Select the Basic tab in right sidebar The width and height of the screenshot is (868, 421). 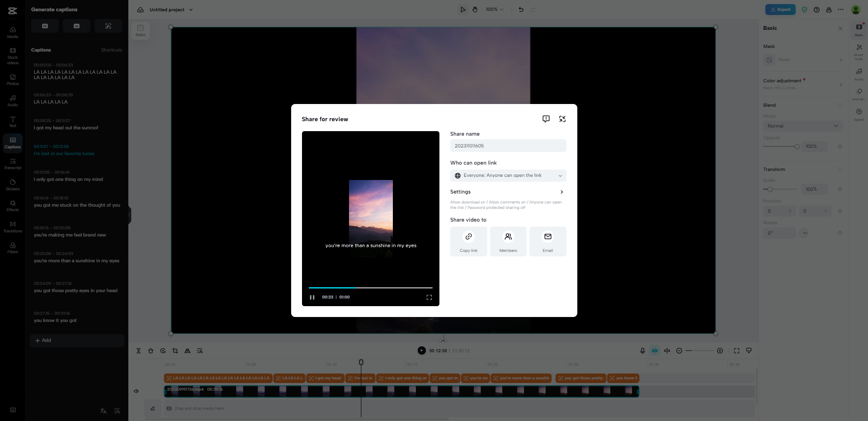[x=859, y=30]
